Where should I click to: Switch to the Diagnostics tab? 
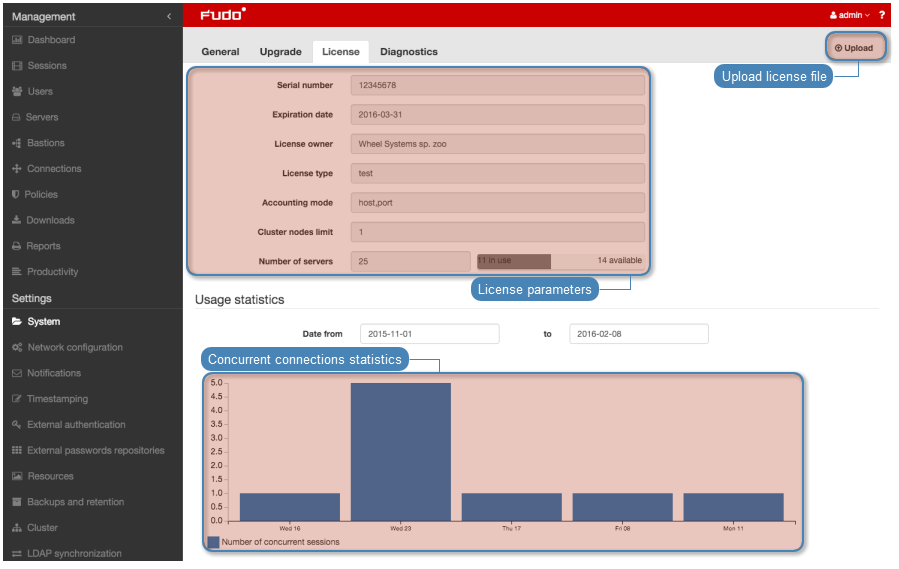point(408,52)
